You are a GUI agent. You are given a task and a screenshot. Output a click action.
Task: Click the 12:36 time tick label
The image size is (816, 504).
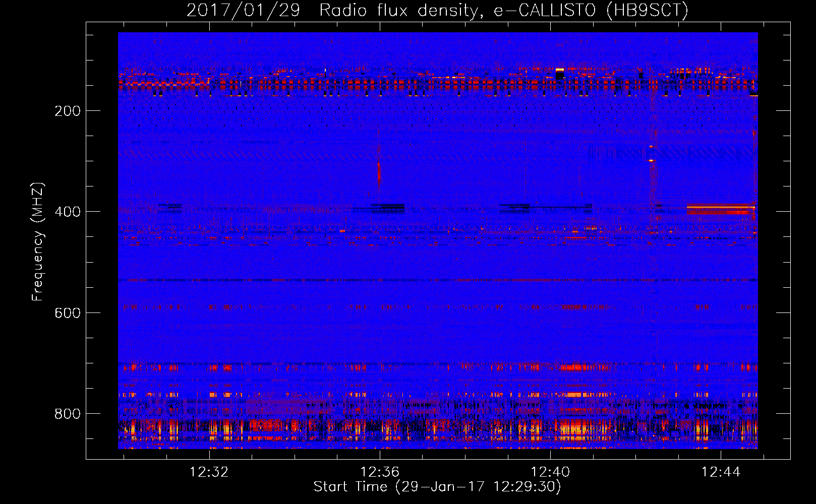[380, 472]
